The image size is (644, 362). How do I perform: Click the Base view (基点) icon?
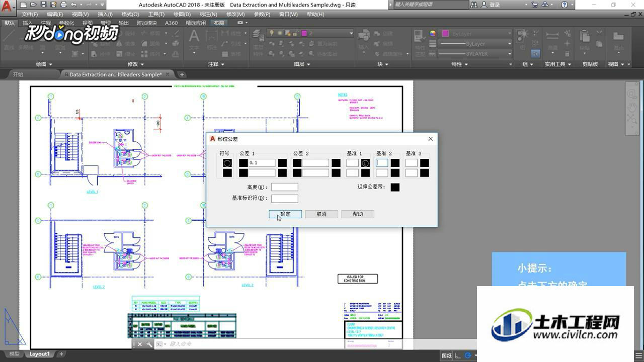[618, 36]
